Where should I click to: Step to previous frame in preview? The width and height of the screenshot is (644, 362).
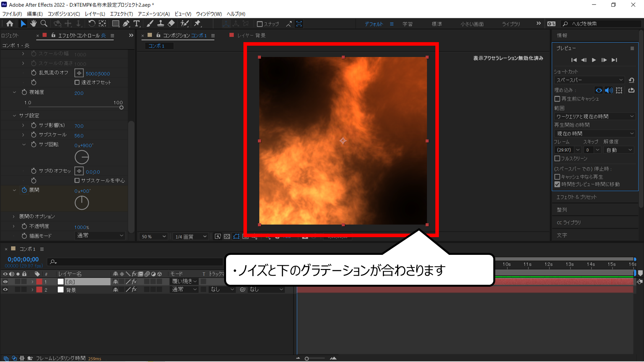584,60
